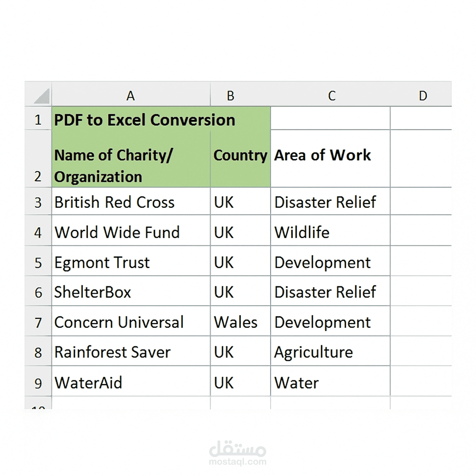
Task: Select the 'World Wide Fund' cell
Action: click(x=131, y=231)
